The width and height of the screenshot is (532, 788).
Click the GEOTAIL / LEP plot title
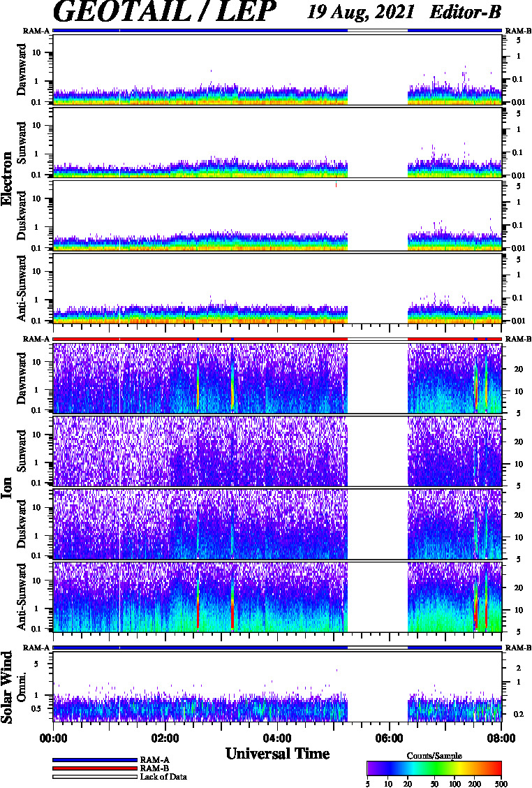click(x=164, y=12)
